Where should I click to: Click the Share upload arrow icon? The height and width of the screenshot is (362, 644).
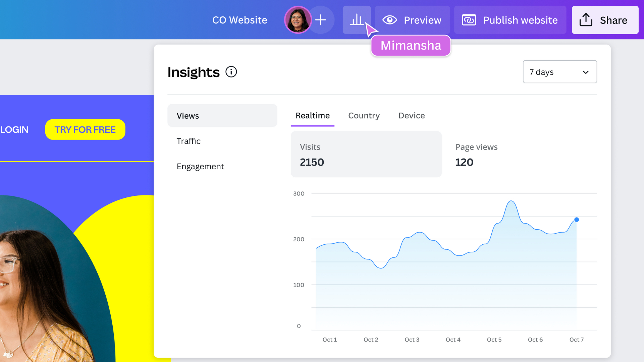(x=586, y=20)
